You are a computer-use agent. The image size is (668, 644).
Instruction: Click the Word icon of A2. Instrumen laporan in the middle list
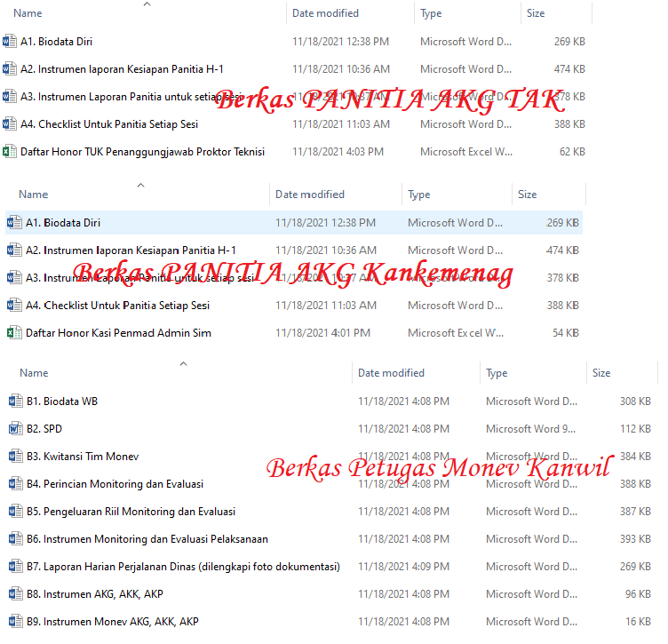pyautogui.click(x=14, y=250)
